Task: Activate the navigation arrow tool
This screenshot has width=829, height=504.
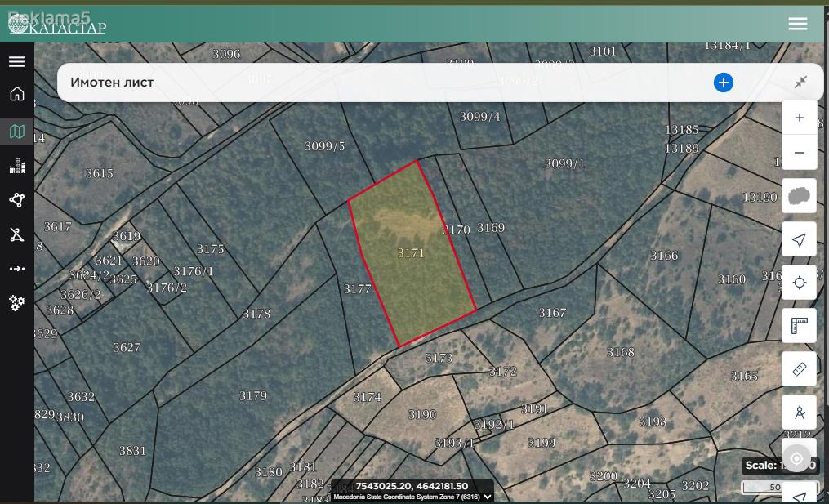Action: tap(799, 239)
